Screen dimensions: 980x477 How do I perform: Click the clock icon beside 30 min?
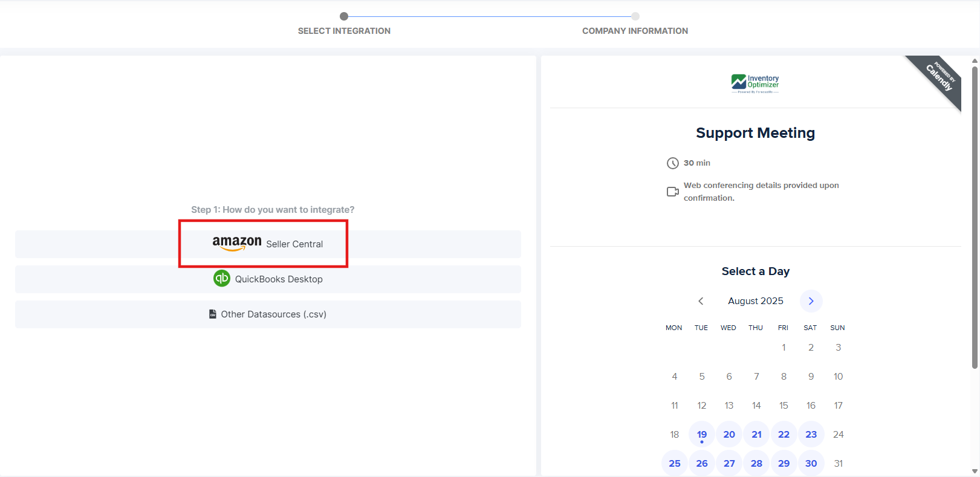pyautogui.click(x=673, y=163)
